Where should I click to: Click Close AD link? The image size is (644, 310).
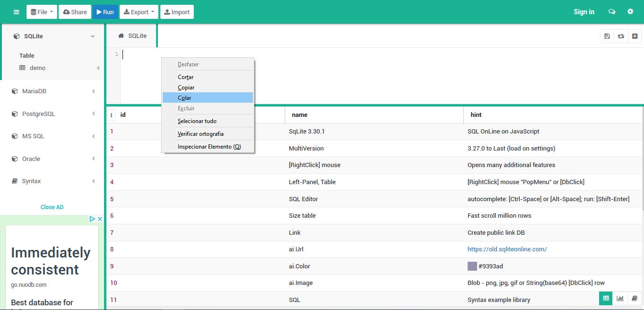pos(52,207)
